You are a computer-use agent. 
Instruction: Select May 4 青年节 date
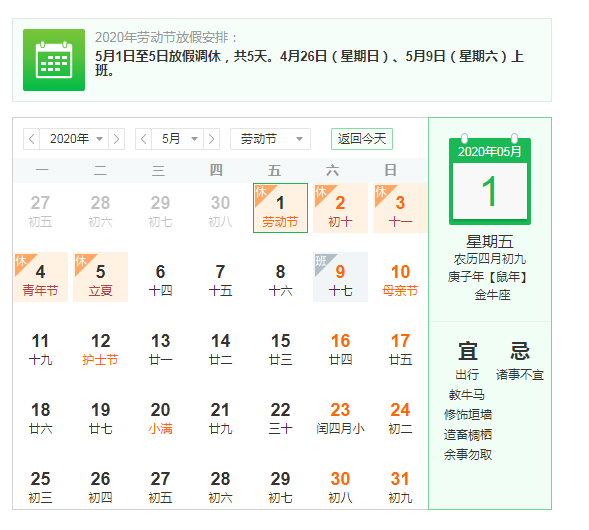coord(41,277)
